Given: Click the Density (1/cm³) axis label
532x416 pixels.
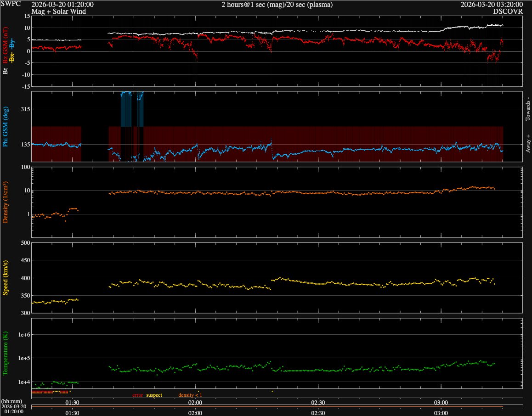Looking at the screenshot, I should point(5,202).
